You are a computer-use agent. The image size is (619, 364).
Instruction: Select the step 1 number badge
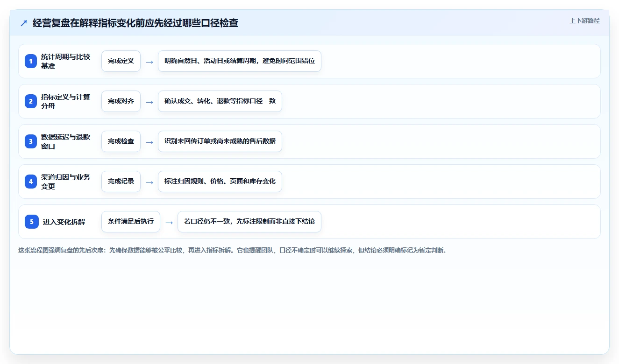coord(31,61)
